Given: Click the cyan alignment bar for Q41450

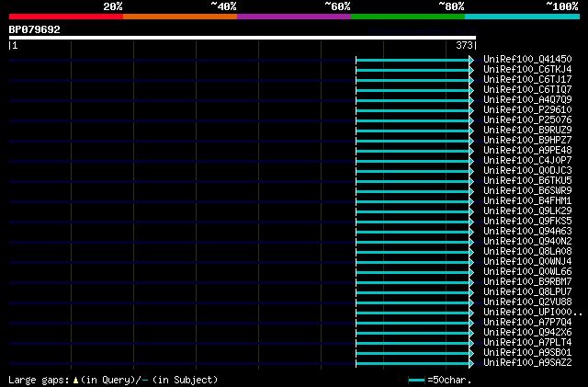Looking at the screenshot, I should coord(413,60).
